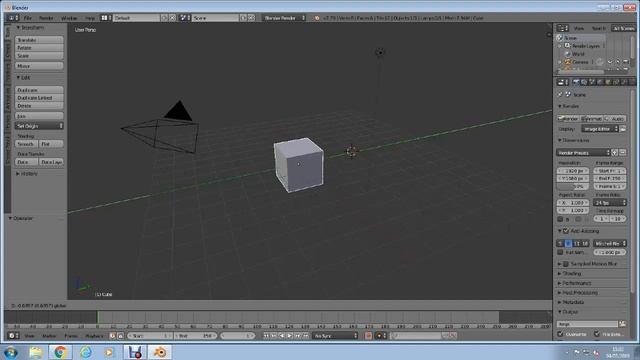Toggle Camera renderability in outliner

[626, 62]
